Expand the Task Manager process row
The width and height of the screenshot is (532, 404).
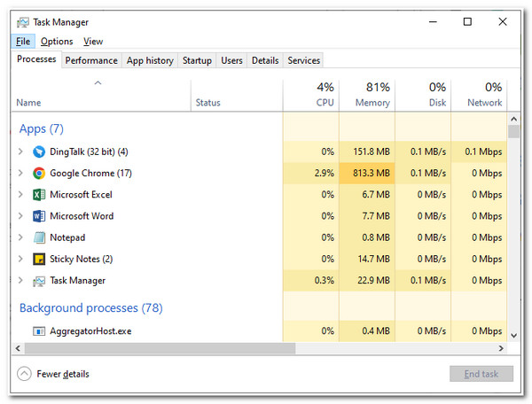coord(20,281)
